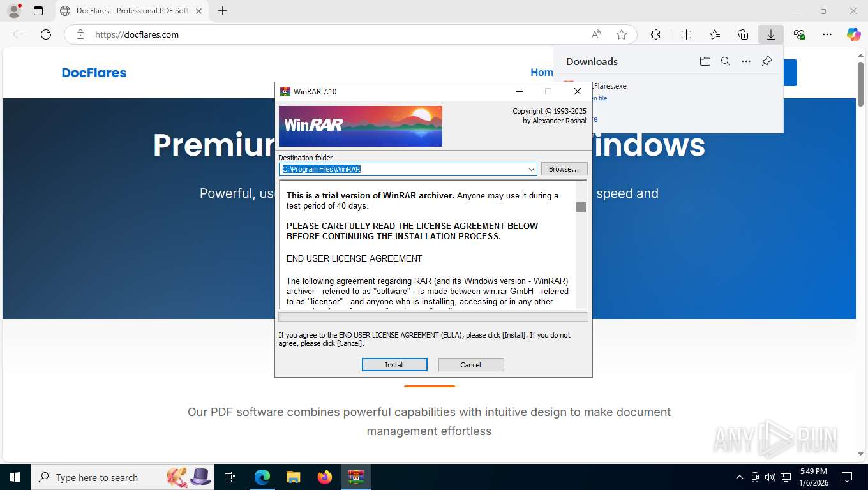
Task: Open a new browser tab
Action: tap(222, 11)
